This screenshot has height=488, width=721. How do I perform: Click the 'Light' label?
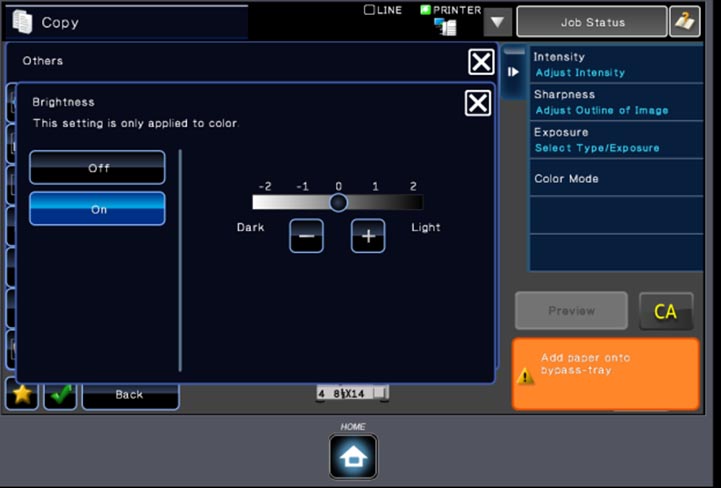(x=426, y=227)
